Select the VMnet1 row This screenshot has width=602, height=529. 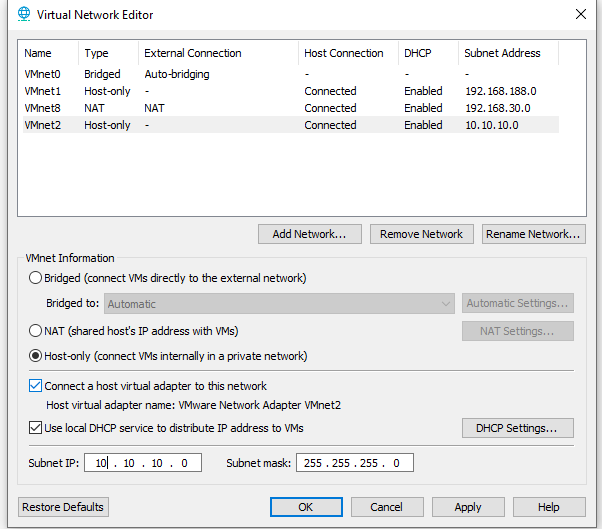point(291,91)
